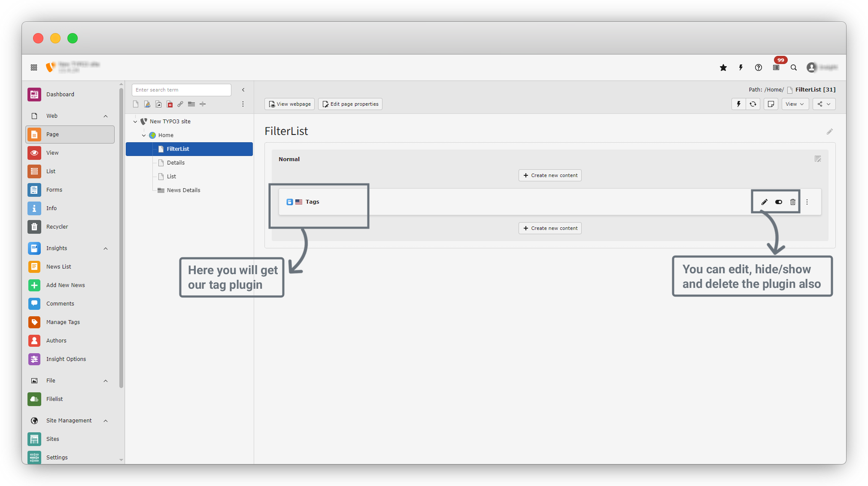Screen dimensions: 868x486
Task: Open the share dropdown button
Action: pyautogui.click(x=824, y=104)
